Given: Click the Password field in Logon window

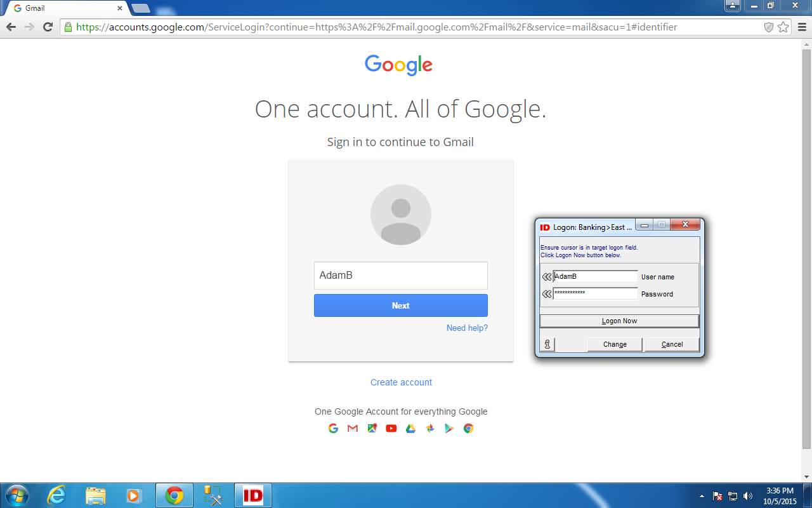Looking at the screenshot, I should pos(595,293).
